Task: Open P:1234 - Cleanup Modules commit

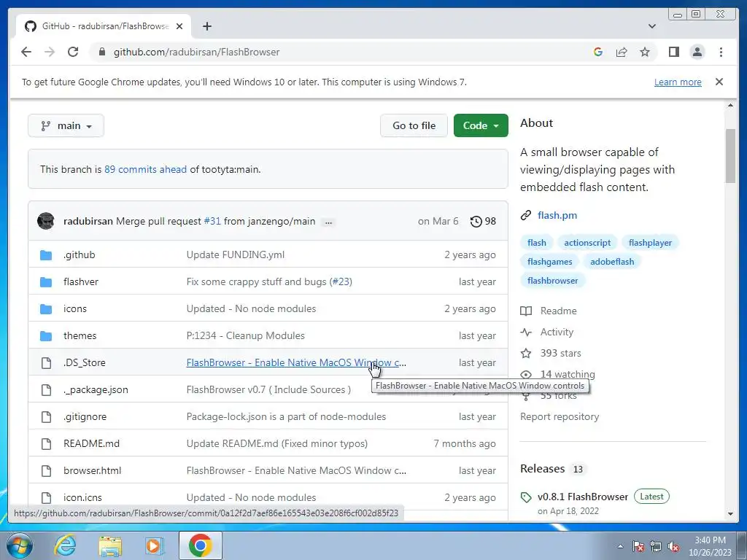Action: click(245, 335)
